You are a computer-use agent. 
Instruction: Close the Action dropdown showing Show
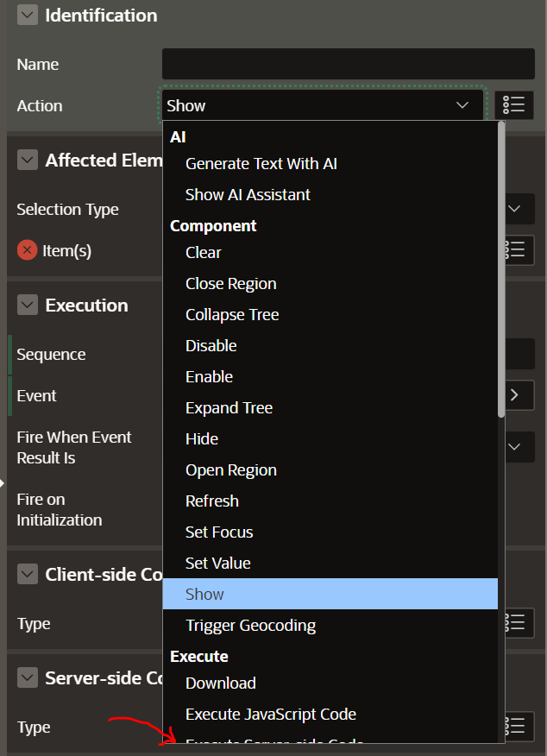point(323,105)
